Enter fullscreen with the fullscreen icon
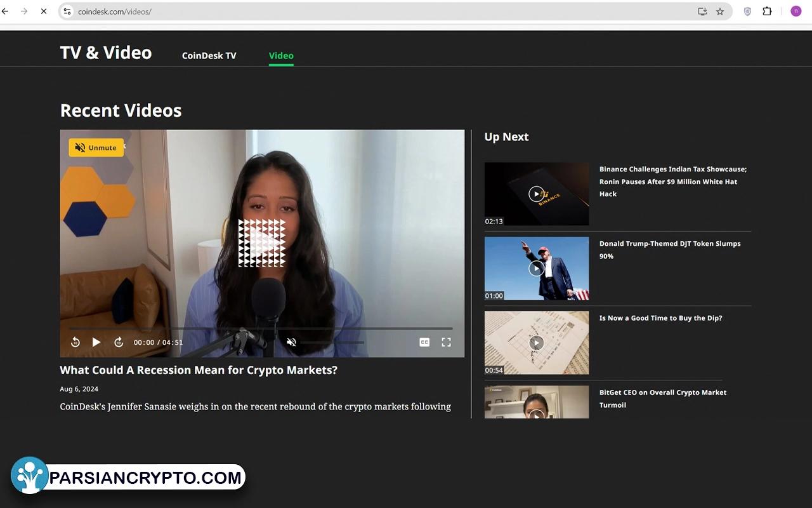Image resolution: width=812 pixels, height=508 pixels. pyautogui.click(x=447, y=342)
